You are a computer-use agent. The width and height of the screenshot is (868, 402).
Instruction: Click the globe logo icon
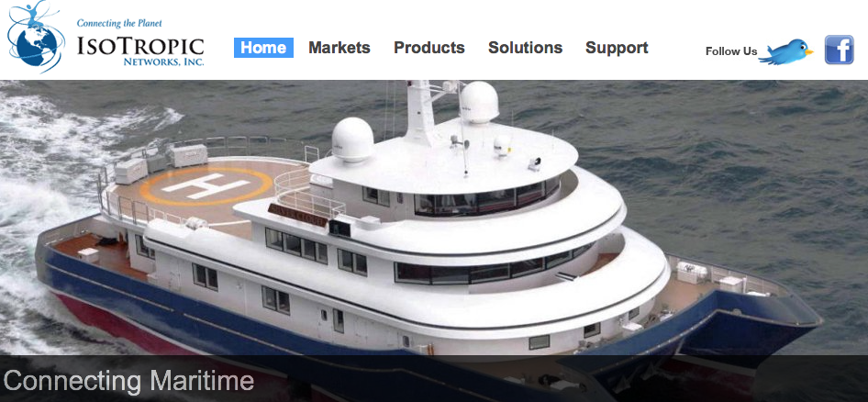click(x=36, y=45)
